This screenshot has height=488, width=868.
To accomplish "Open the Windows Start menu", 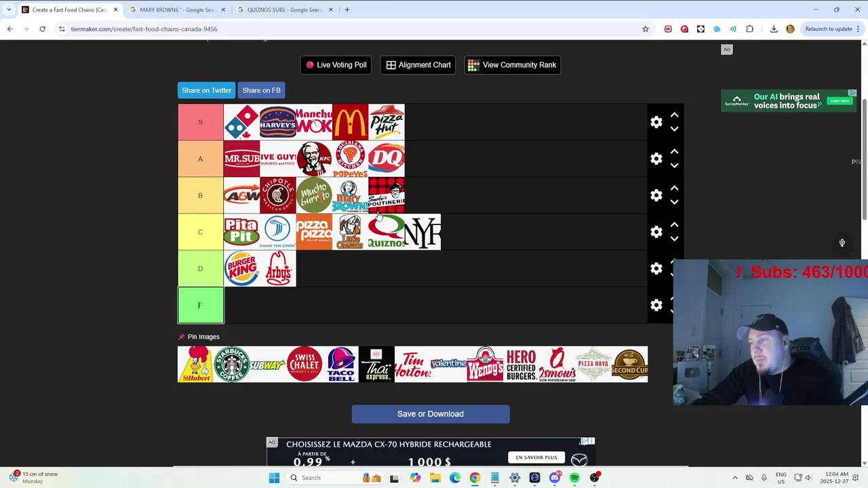I will click(274, 478).
